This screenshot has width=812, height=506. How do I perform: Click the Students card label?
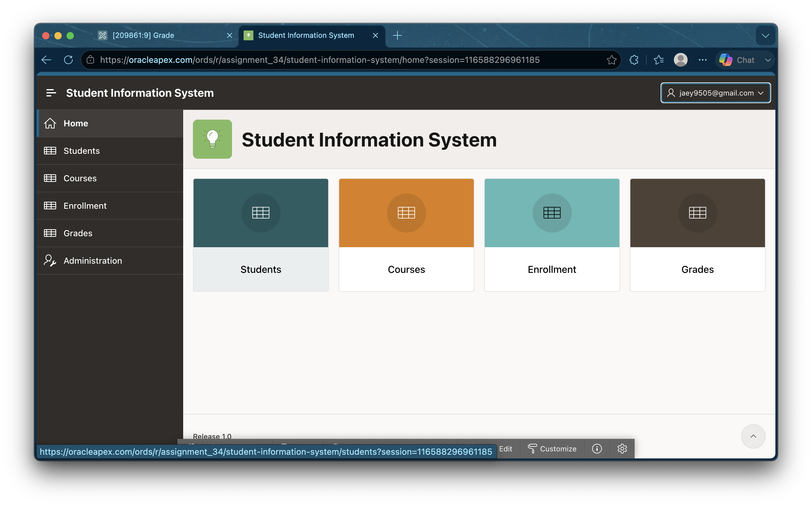[x=261, y=269]
